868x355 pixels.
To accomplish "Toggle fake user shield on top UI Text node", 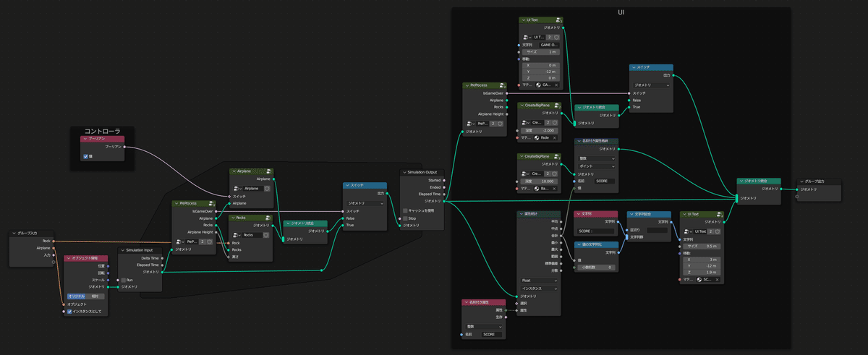I will tap(558, 36).
